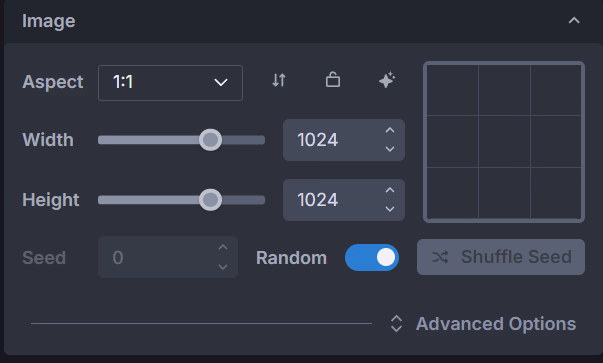Swap width and height dimensions icon
The width and height of the screenshot is (603, 363).
(279, 80)
